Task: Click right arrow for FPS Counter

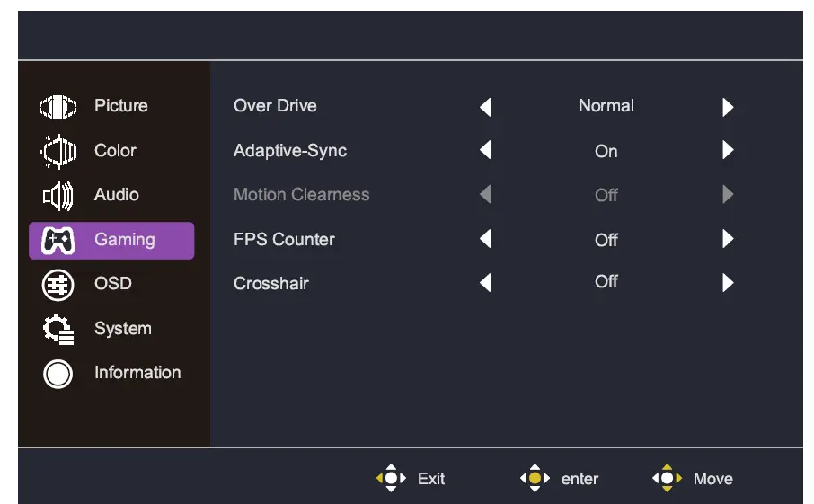Action: (728, 239)
